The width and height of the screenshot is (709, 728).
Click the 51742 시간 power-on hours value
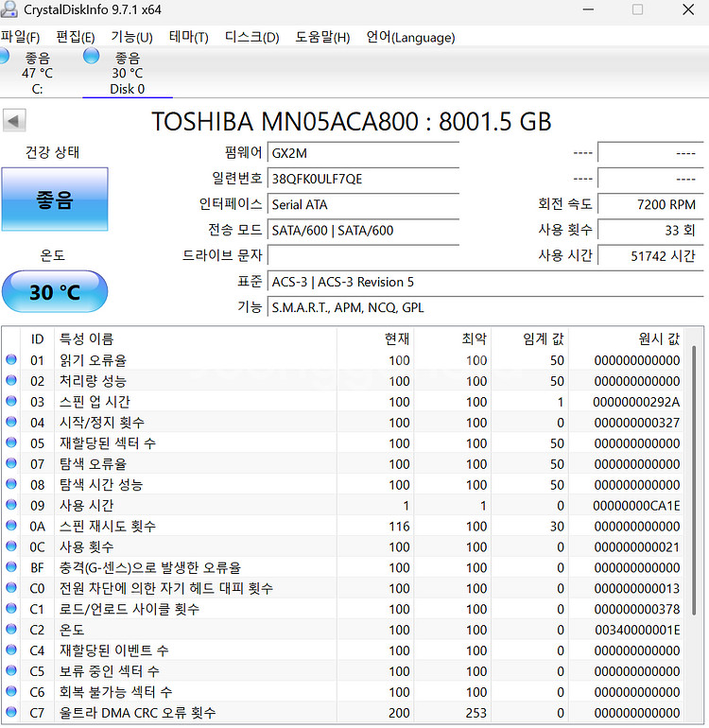point(650,256)
